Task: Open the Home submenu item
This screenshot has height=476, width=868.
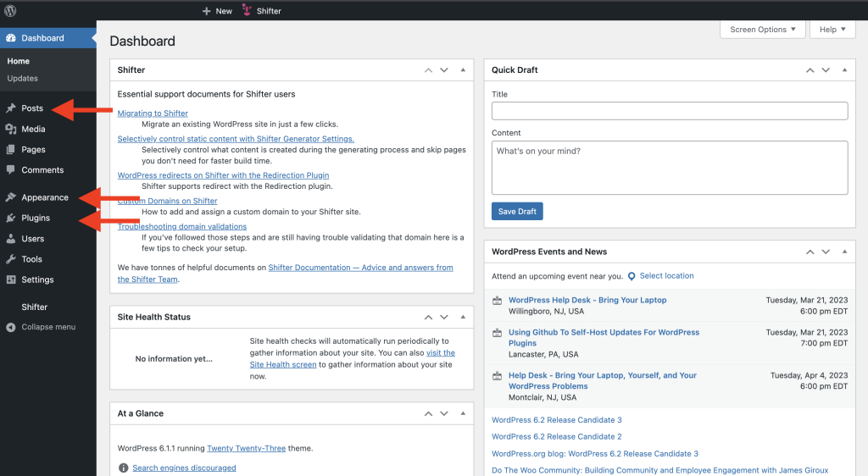Action: [19, 61]
